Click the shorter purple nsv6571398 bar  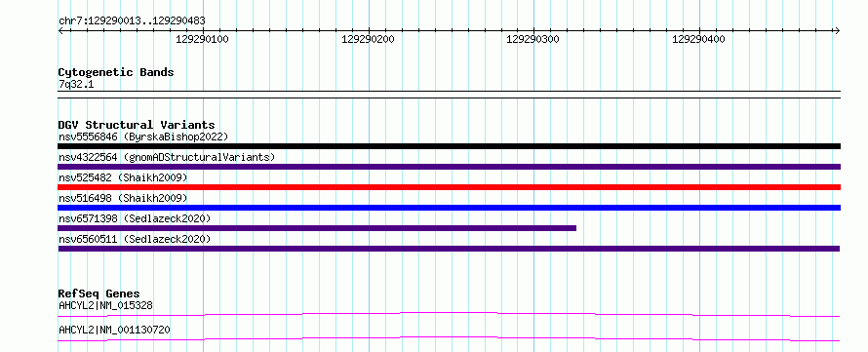[317, 228]
